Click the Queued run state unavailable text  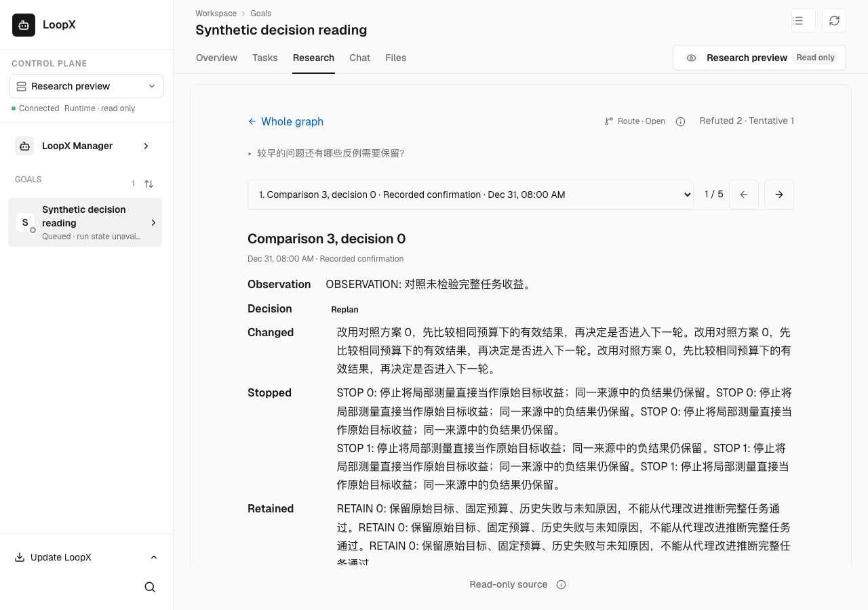tap(92, 237)
